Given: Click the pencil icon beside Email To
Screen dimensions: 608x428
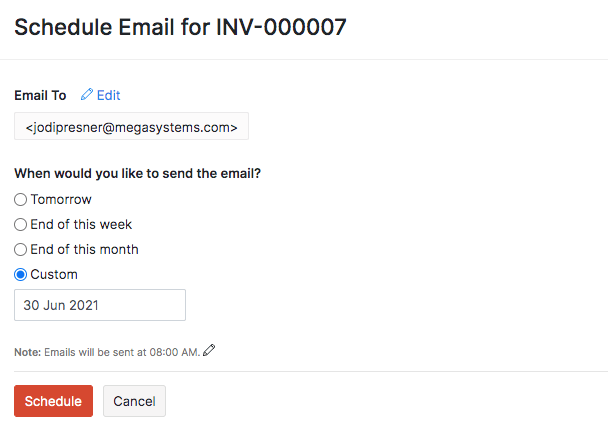Looking at the screenshot, I should pos(87,95).
